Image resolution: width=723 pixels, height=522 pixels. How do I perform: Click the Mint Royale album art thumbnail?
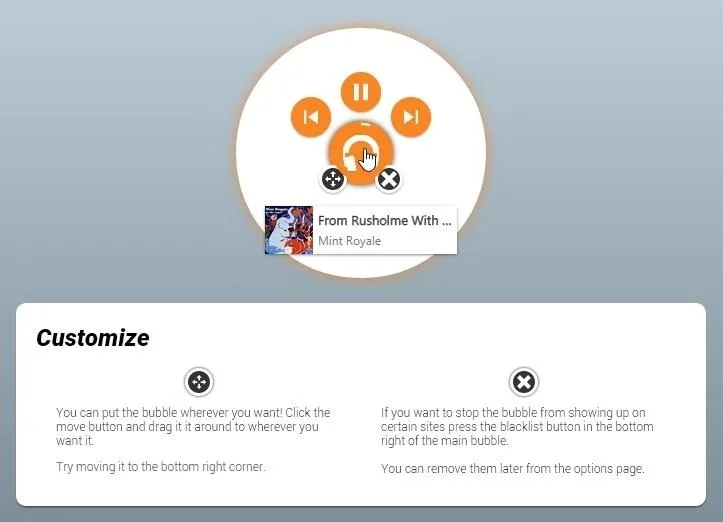point(289,230)
